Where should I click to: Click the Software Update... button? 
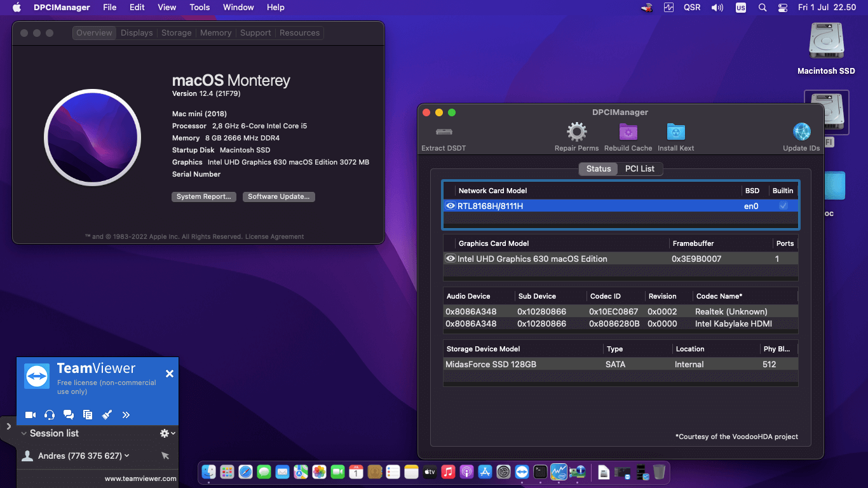pos(279,197)
